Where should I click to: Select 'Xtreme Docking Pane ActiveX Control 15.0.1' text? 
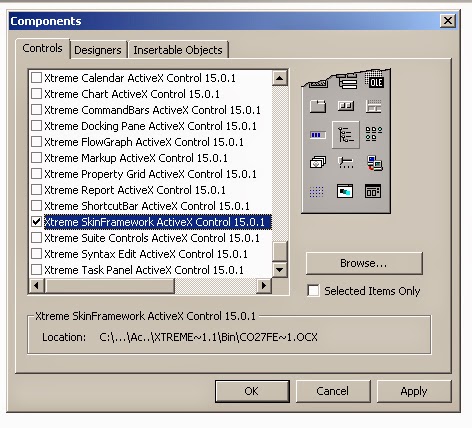click(150, 126)
